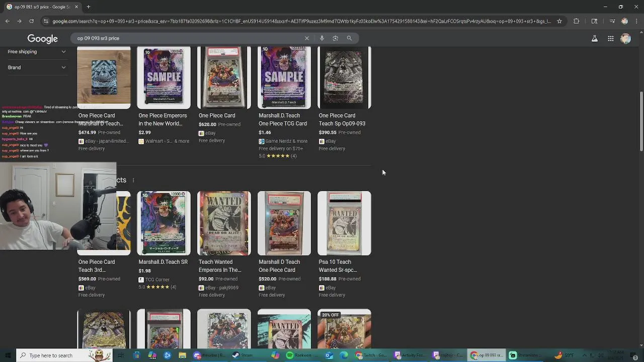Reload the current page
Screen dimensions: 644x362
pos(31,21)
